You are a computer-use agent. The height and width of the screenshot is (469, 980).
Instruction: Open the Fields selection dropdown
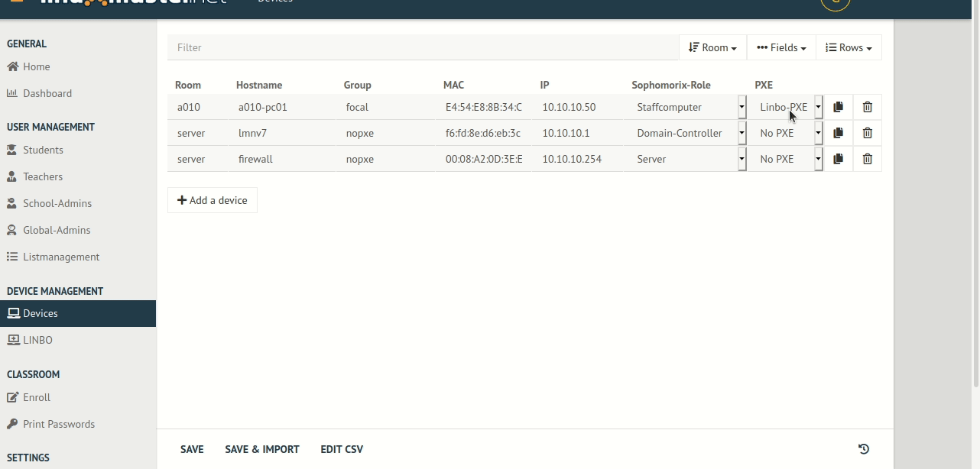[x=780, y=47]
